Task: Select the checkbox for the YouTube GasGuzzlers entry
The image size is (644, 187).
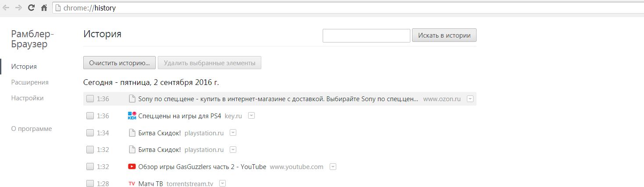Action: pos(90,166)
